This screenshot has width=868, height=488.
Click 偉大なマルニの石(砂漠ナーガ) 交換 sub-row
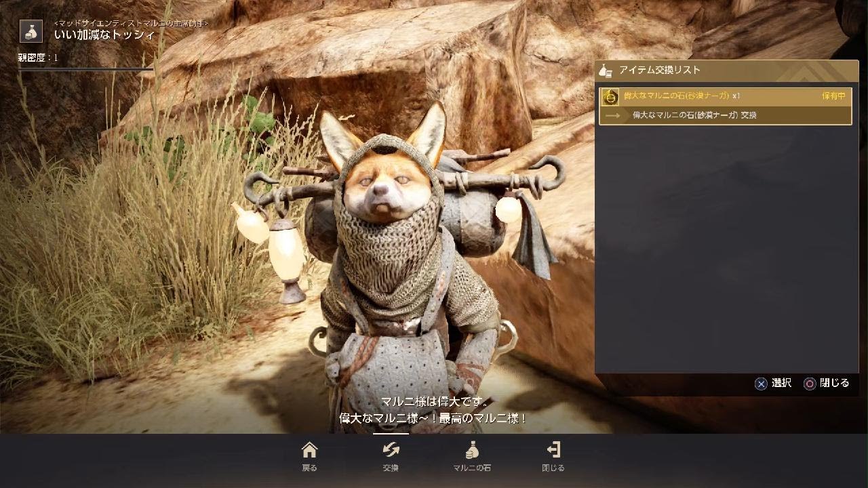[726, 115]
